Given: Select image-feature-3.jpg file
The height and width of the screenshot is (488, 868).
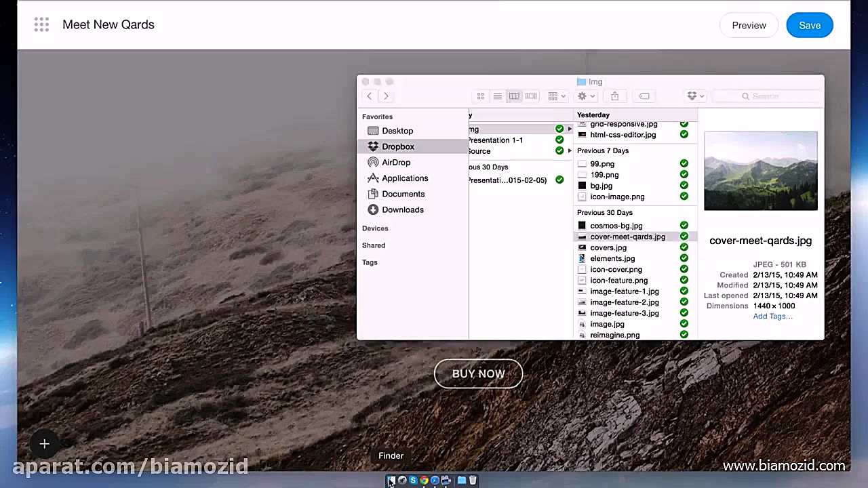Looking at the screenshot, I should pos(625,313).
